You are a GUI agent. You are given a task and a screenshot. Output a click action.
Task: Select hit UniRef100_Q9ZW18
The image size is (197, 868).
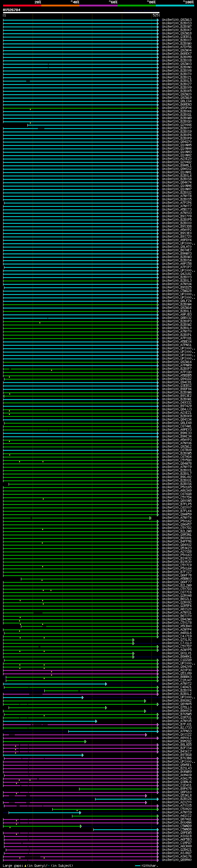[177, 33]
